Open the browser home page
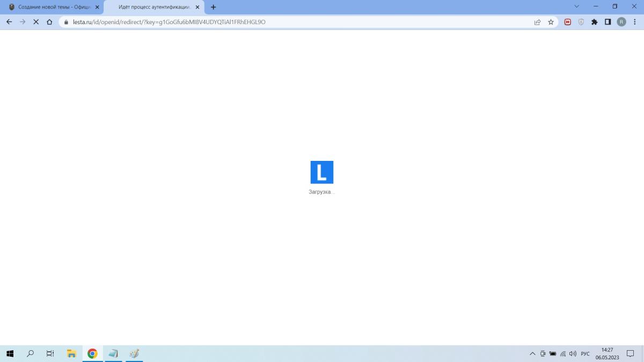Image resolution: width=644 pixels, height=362 pixels. [49, 22]
